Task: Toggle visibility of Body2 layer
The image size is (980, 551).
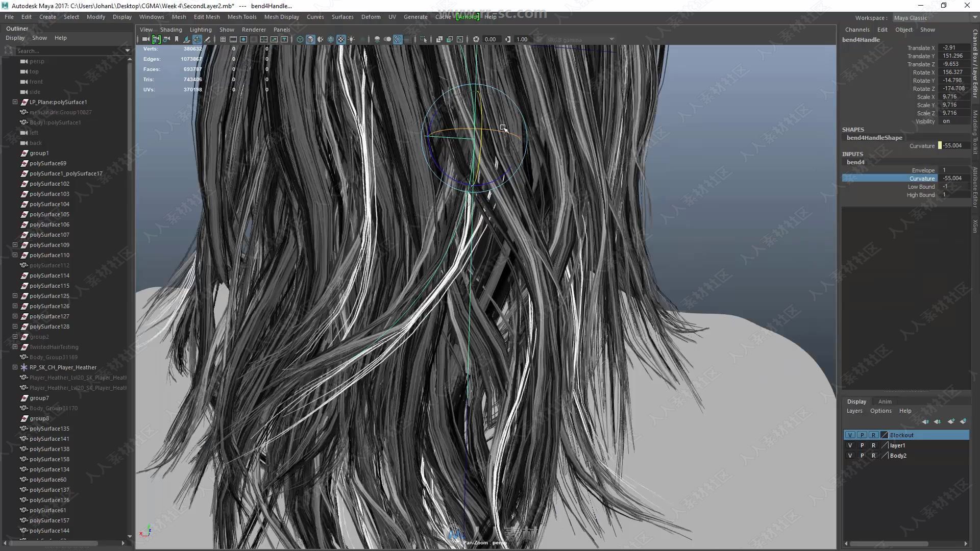Action: pos(849,456)
